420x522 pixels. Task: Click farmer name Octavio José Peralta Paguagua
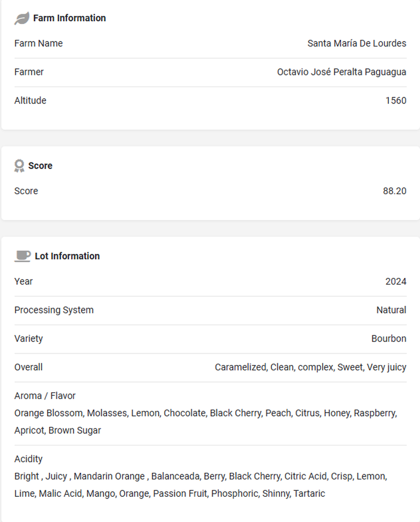pyautogui.click(x=341, y=72)
